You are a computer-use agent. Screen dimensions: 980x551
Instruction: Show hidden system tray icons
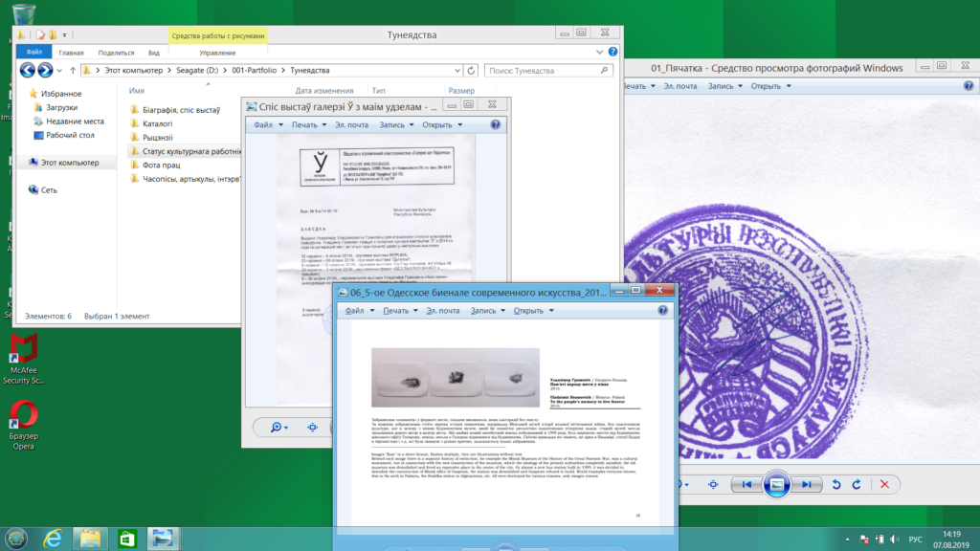click(x=848, y=540)
